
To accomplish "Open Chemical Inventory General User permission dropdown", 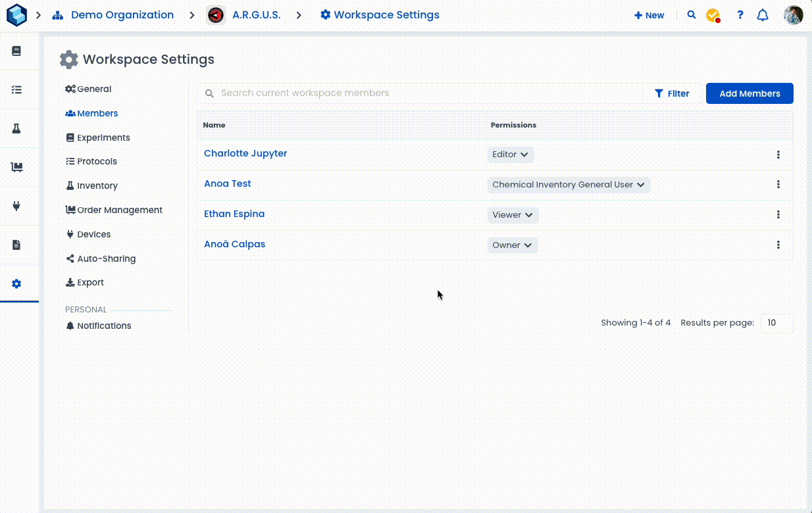I will [569, 185].
